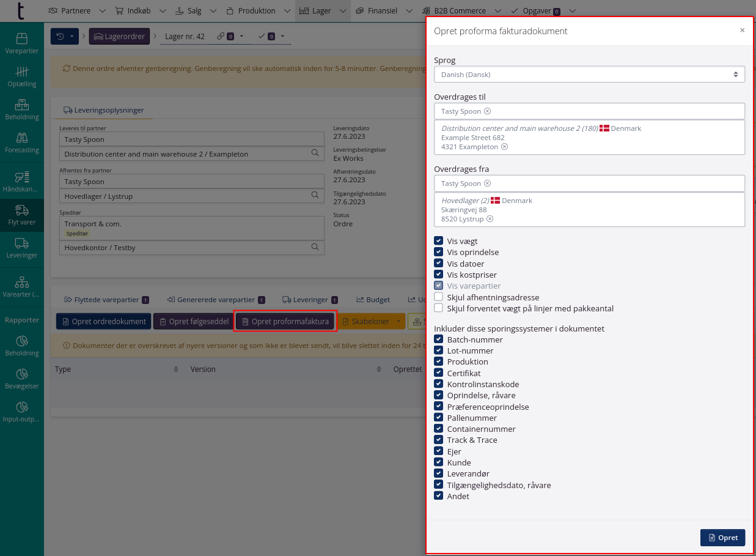Select the Flyt varer truck icon
This screenshot has width=756, height=556.
coord(22,214)
